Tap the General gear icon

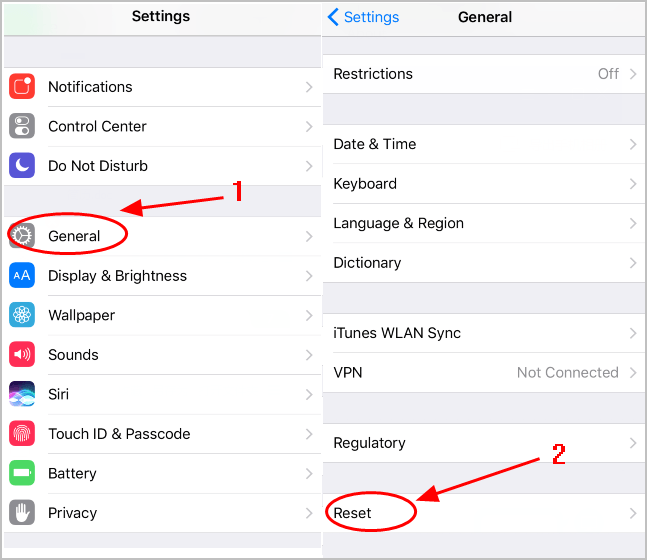point(22,236)
